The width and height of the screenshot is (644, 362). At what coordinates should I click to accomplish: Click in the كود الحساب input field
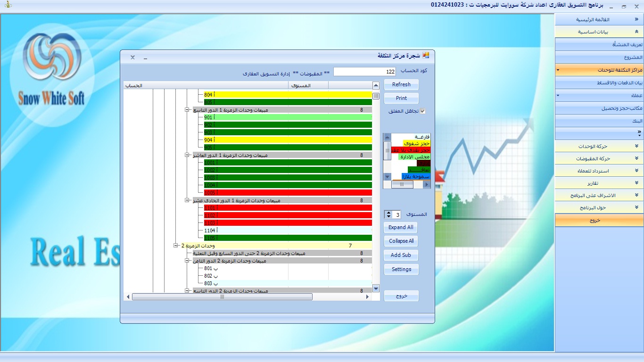click(364, 72)
